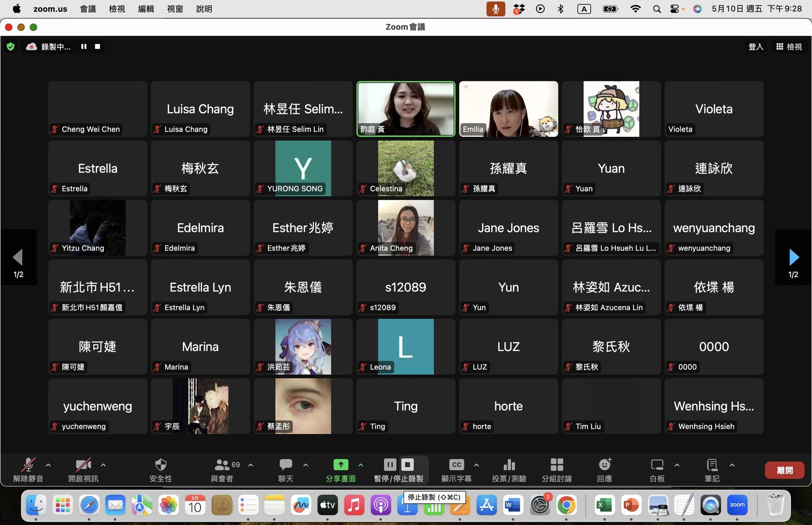Screen dimensions: 812x525
Task: Open the 回應 reactions menu
Action: point(605,470)
